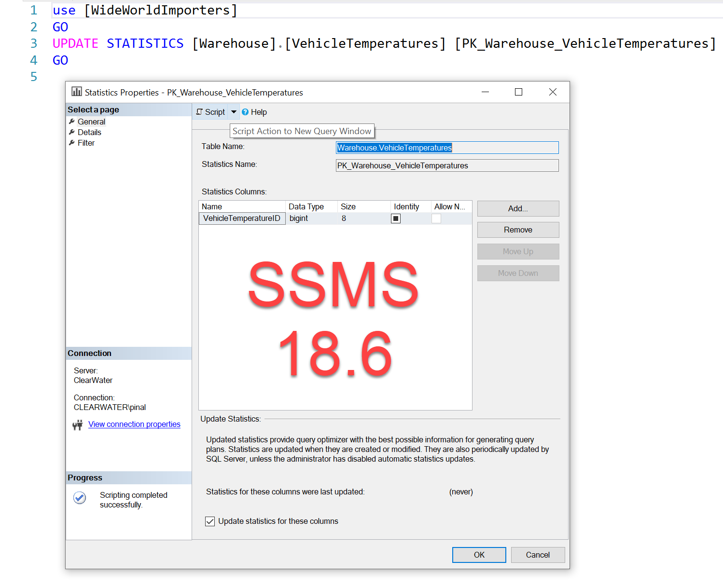
Task: Click [WideWorldImporters] in the query editor
Action: point(161,10)
